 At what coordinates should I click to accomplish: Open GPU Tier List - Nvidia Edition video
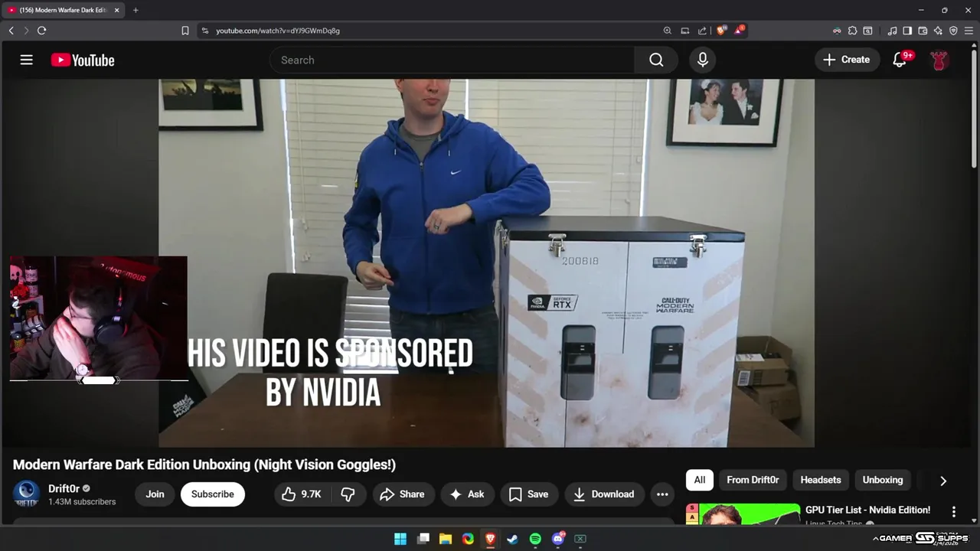point(867,510)
